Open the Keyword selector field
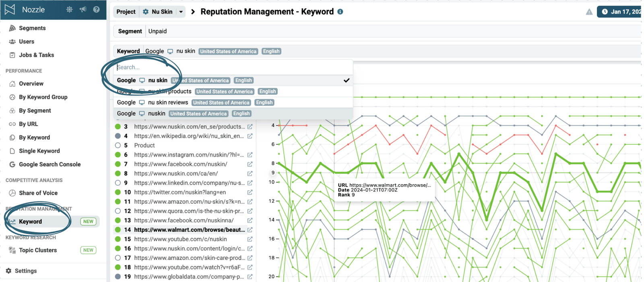The image size is (644, 282). [x=377, y=51]
